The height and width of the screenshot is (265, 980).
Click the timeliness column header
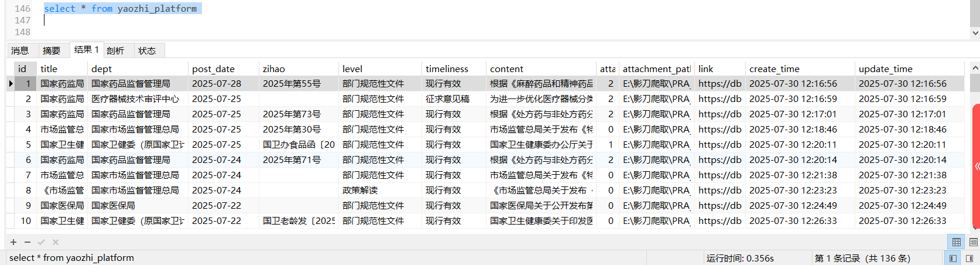(x=447, y=69)
